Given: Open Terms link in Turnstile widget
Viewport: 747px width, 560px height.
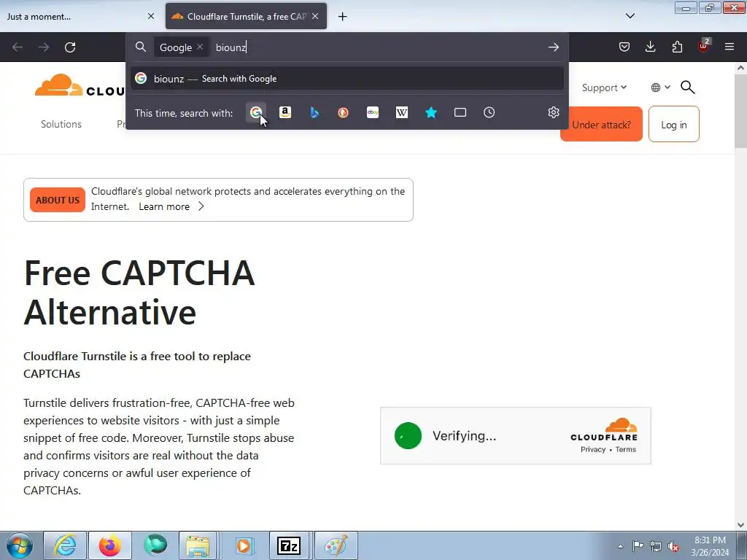Looking at the screenshot, I should pyautogui.click(x=625, y=449).
